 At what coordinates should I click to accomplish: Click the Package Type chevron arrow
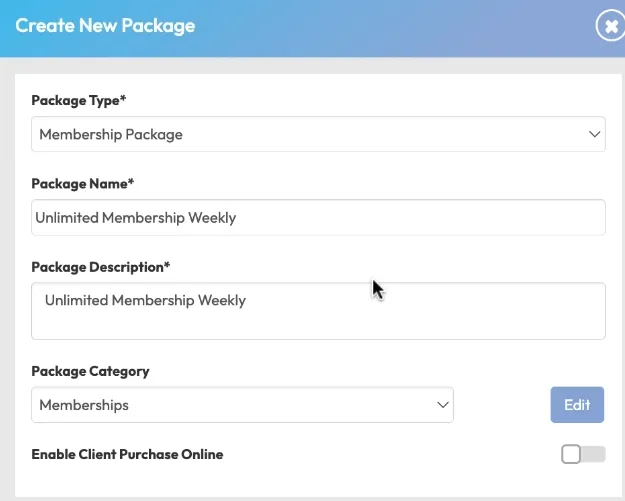[x=594, y=134]
